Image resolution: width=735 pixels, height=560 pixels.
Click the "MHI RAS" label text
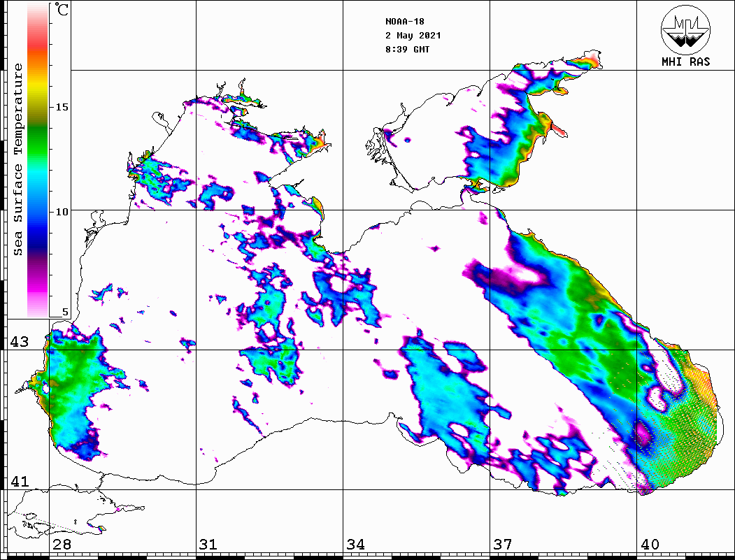coord(686,62)
